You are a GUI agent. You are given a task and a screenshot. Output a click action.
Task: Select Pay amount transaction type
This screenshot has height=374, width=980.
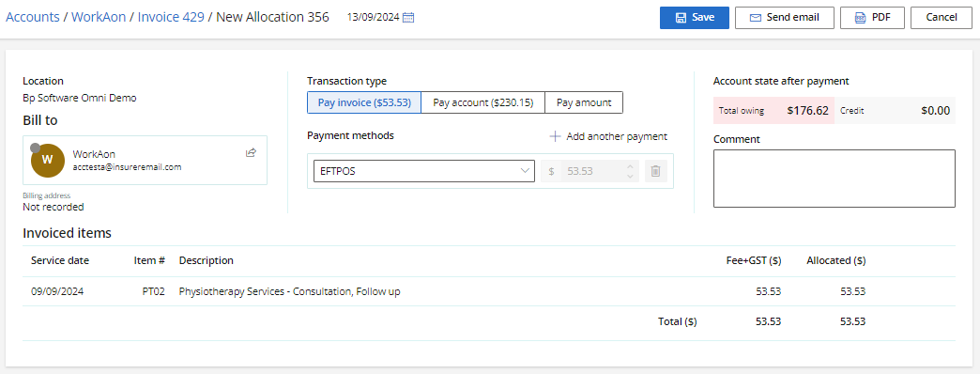pyautogui.click(x=584, y=102)
